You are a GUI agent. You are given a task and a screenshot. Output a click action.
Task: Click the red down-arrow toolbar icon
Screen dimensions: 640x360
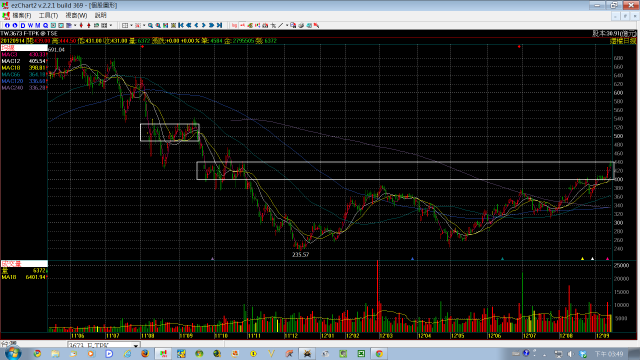pyautogui.click(x=81, y=25)
